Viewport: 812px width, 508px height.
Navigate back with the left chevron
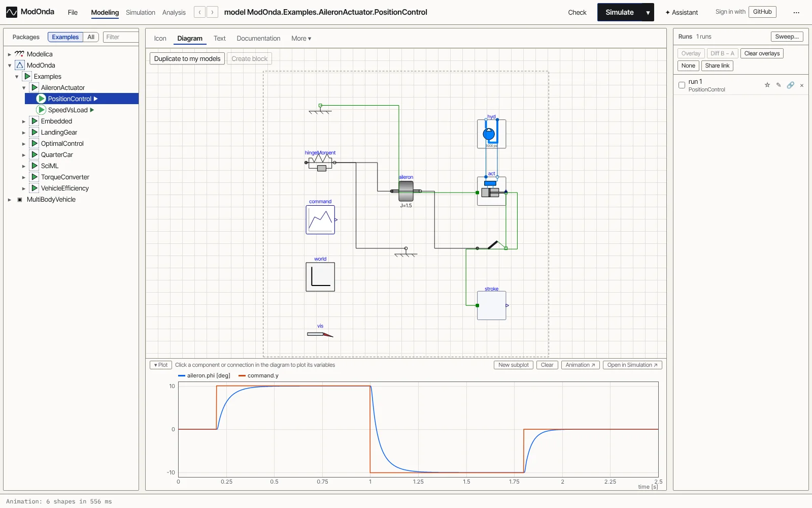click(x=200, y=12)
